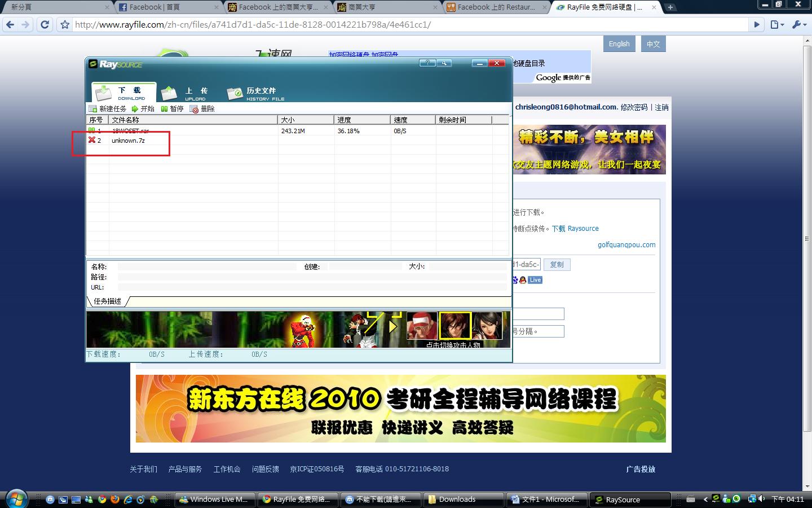Open the Downloads folder taskbar button
Screen dimensions: 812x508
(x=464, y=500)
